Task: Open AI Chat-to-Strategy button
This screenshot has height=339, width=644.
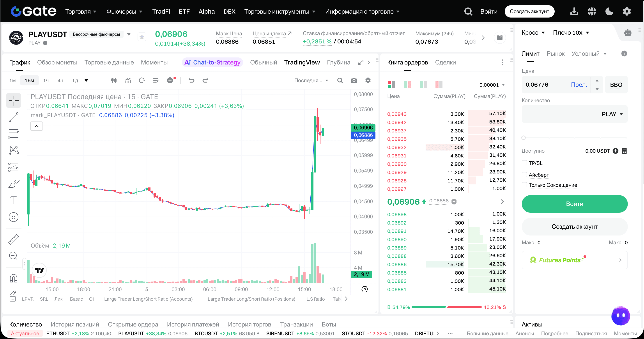Action: tap(212, 62)
